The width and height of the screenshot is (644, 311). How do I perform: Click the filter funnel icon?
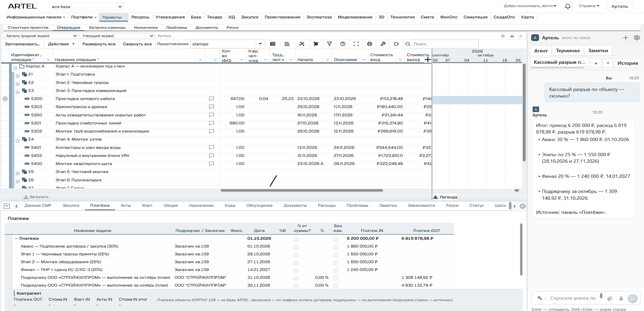tap(329, 44)
